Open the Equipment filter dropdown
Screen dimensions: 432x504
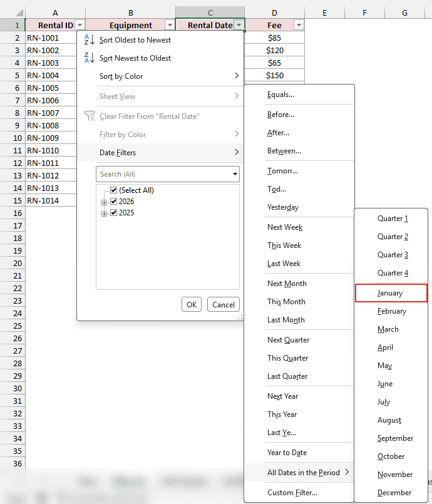click(x=170, y=25)
